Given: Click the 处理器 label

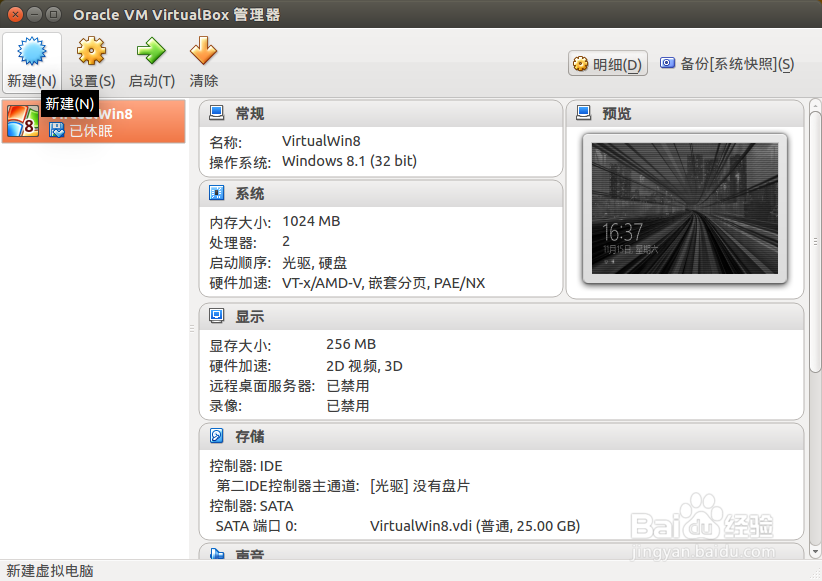Looking at the screenshot, I should point(233,243).
